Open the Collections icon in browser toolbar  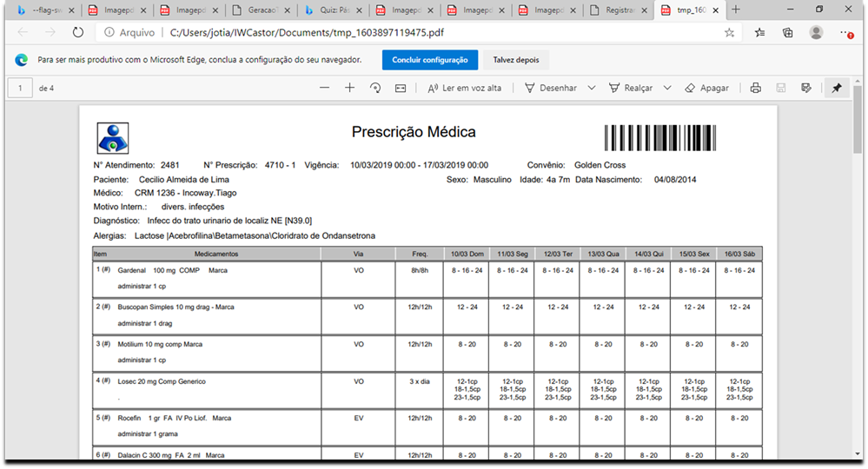pos(787,32)
